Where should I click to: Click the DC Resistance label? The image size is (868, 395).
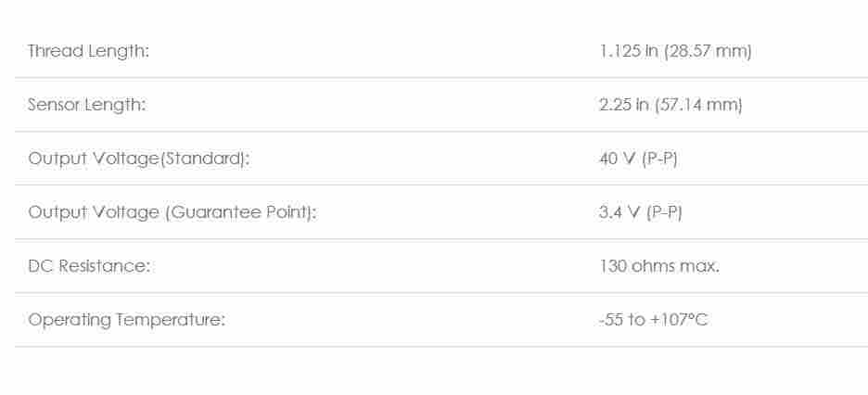point(89,266)
